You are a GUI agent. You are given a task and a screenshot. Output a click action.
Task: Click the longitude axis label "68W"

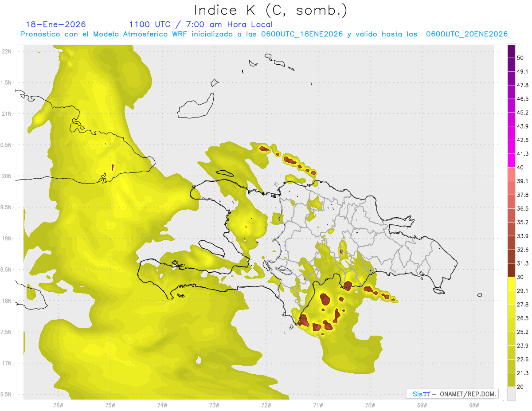pyautogui.click(x=474, y=405)
